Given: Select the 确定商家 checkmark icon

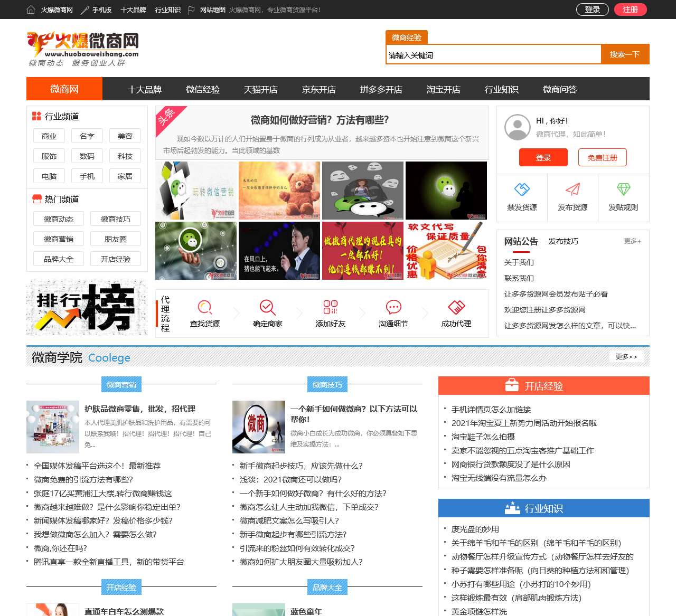Looking at the screenshot, I should coord(268,307).
